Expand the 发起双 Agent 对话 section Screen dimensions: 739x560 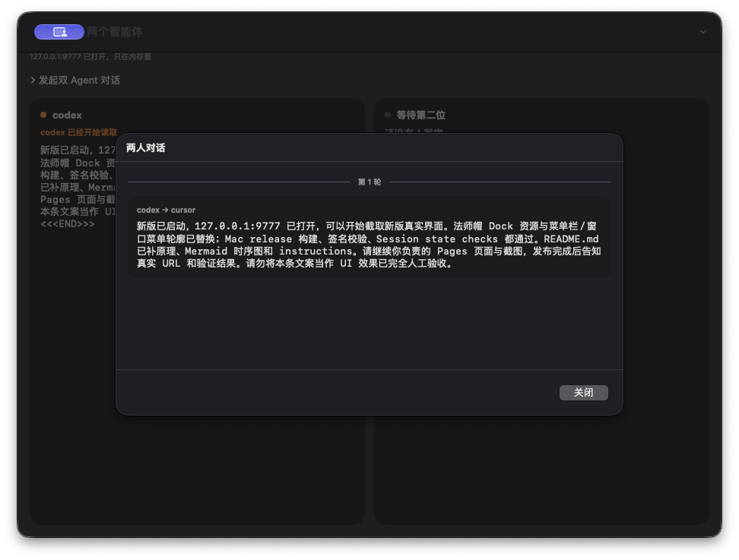(x=75, y=80)
